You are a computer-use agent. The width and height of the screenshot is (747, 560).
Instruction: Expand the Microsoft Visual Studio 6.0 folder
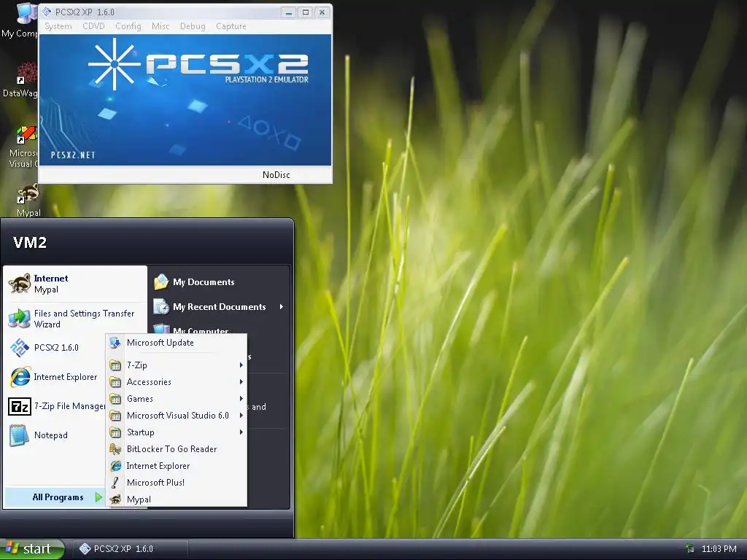177,415
